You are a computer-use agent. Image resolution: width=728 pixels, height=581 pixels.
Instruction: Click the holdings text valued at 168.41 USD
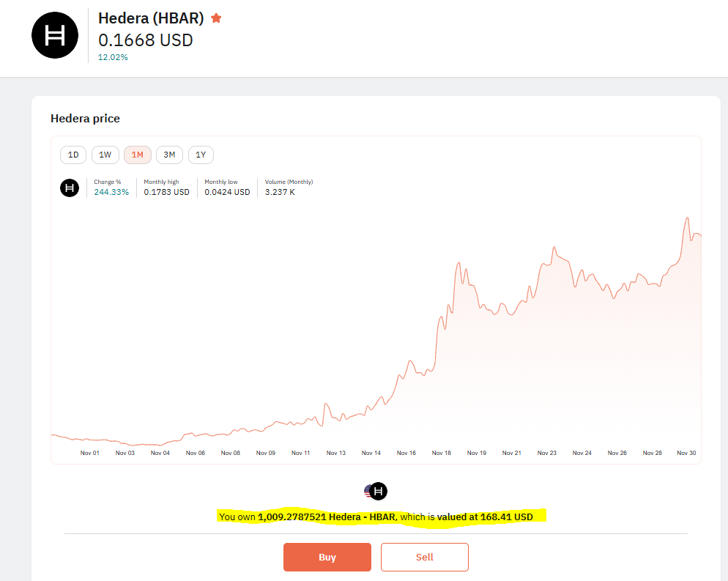376,517
